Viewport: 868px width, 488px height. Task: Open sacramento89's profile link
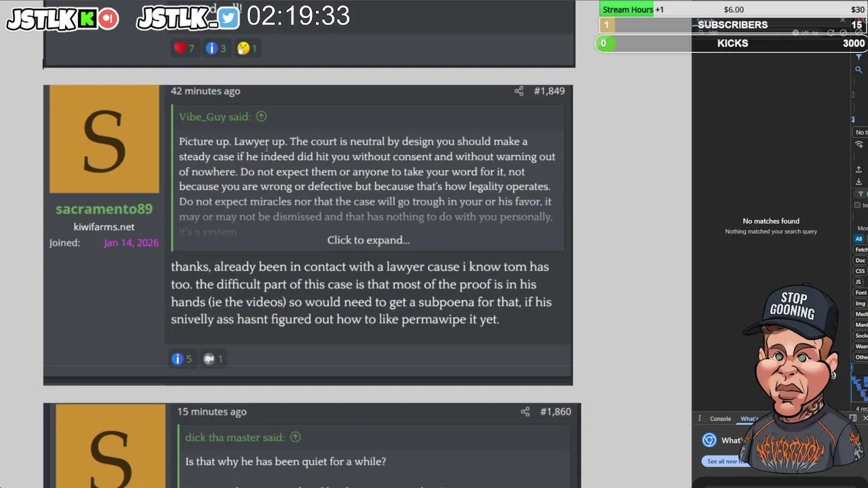tap(104, 209)
